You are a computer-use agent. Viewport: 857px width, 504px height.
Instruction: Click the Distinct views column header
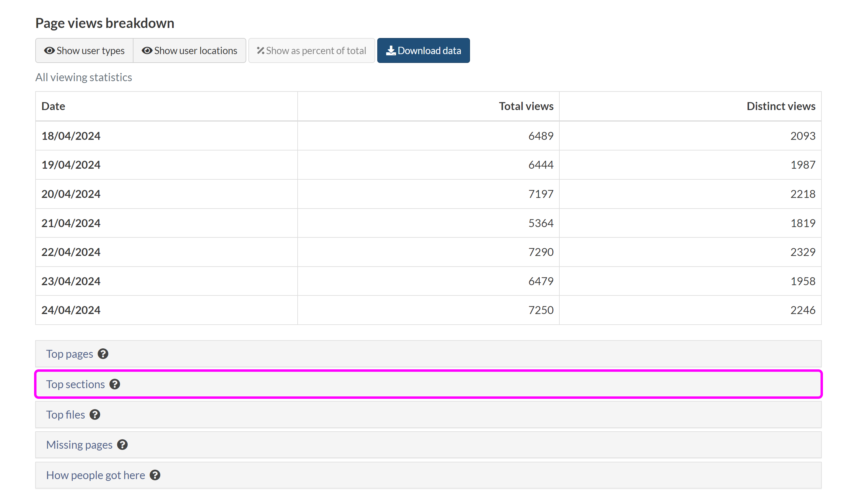pyautogui.click(x=781, y=106)
